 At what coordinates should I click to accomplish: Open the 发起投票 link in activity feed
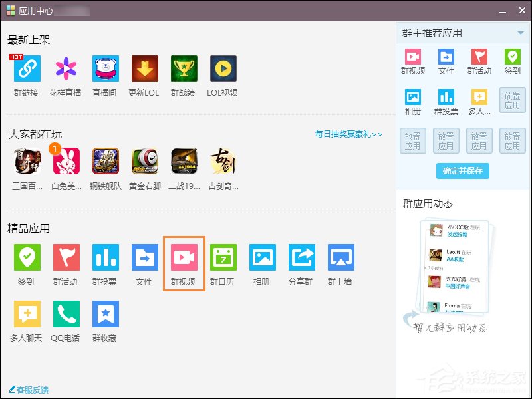coord(457,235)
